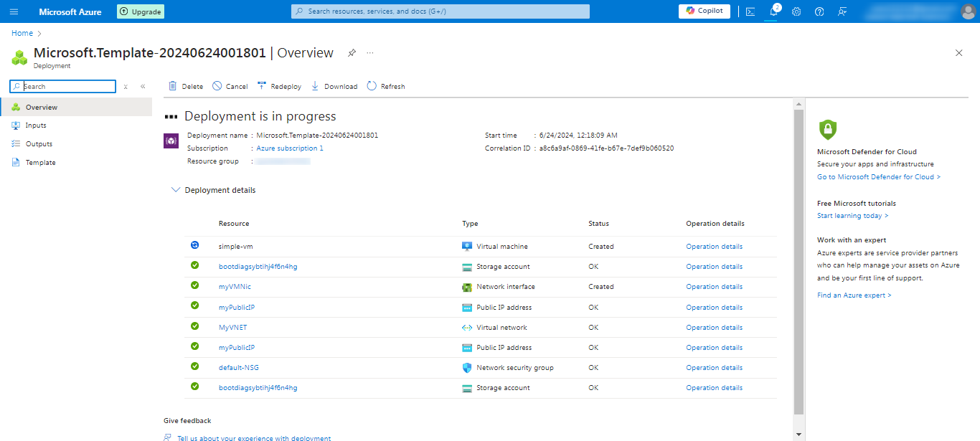
Task: Open the default-NSG resource link
Action: tap(239, 368)
